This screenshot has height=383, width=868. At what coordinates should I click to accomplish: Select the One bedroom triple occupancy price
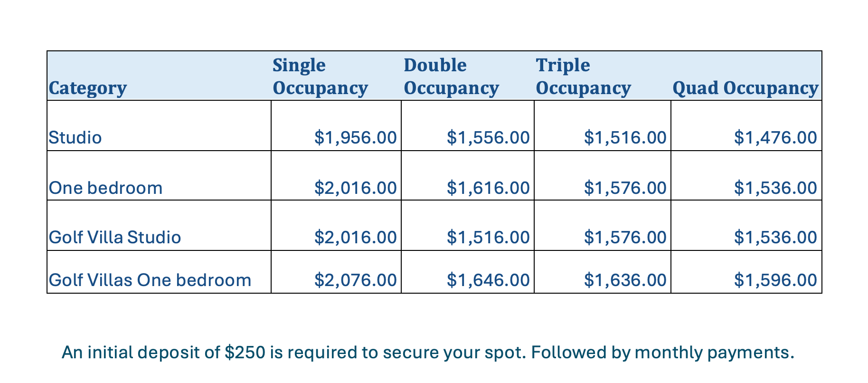click(x=625, y=188)
